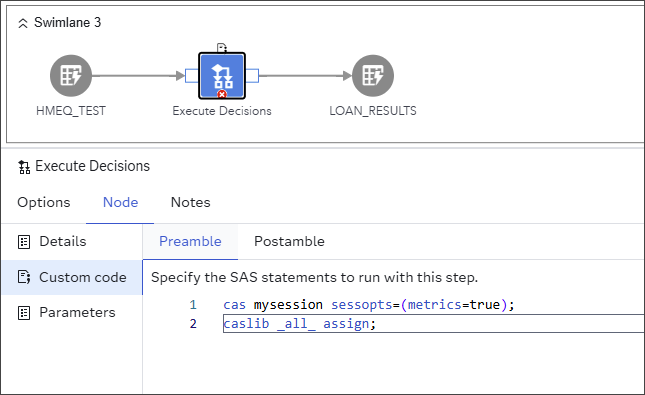Click the Details list icon
645x395 pixels.
[x=24, y=242]
